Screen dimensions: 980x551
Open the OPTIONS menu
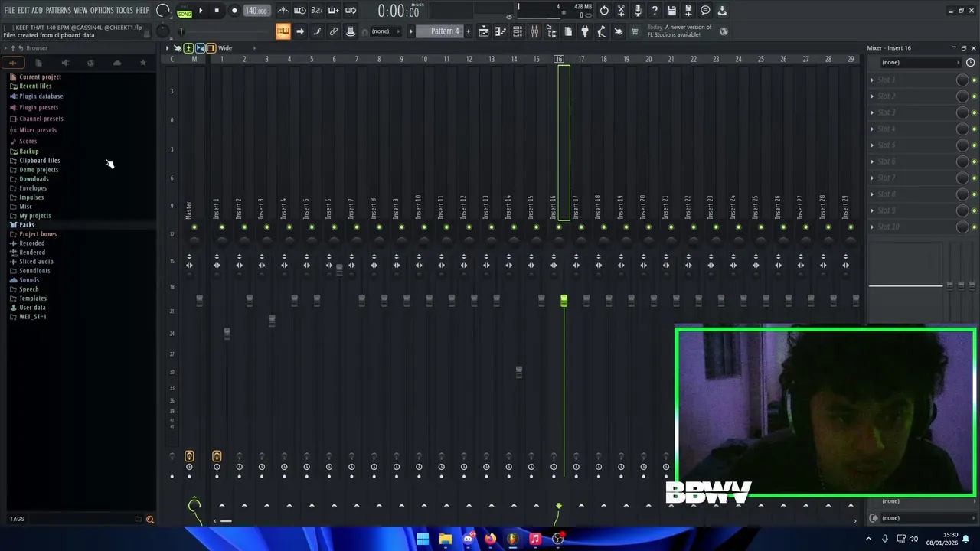click(x=102, y=11)
